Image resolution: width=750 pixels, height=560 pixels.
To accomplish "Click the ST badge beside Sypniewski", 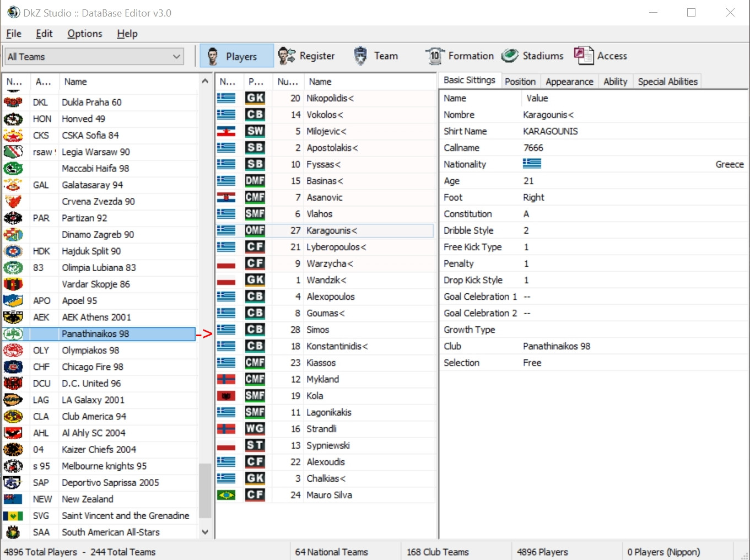I will 255,445.
